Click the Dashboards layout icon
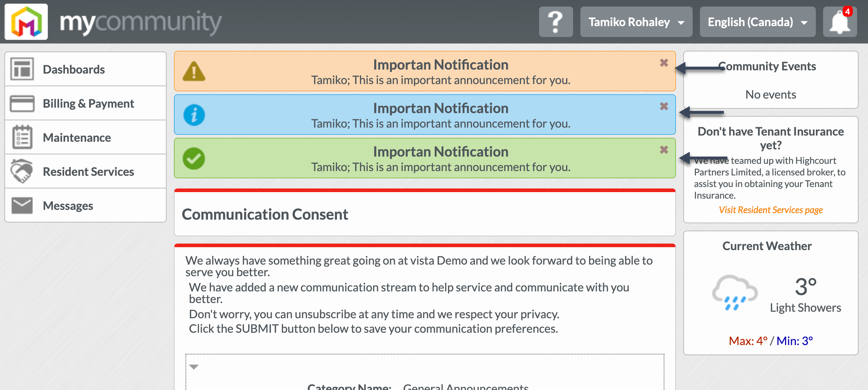The image size is (868, 390). (x=22, y=69)
